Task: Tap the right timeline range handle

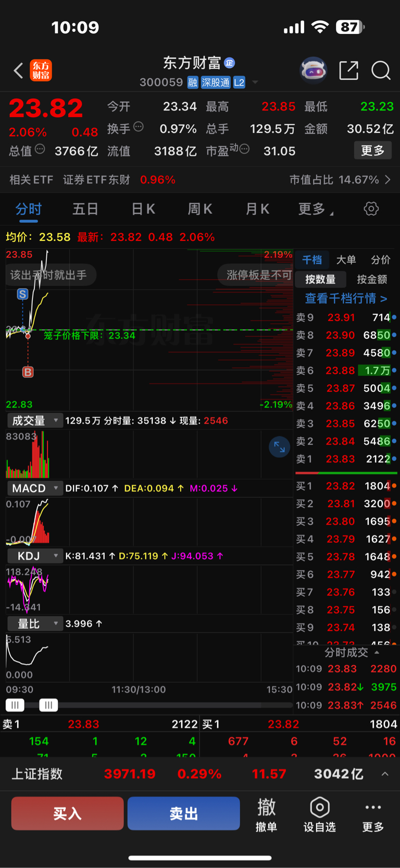Action: click(x=48, y=705)
